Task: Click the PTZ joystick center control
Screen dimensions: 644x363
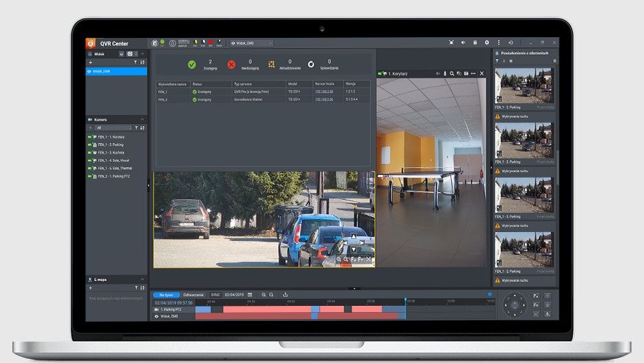Action: coord(515,305)
